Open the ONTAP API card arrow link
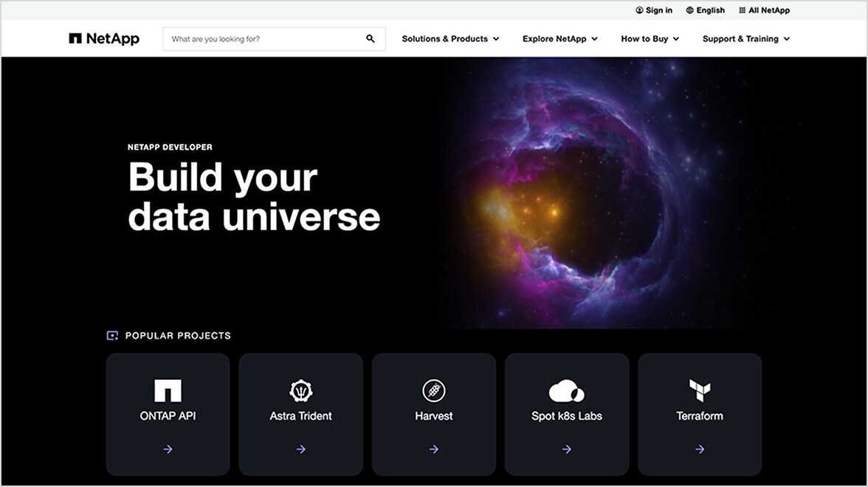Screen dimensions: 868x487 168,449
